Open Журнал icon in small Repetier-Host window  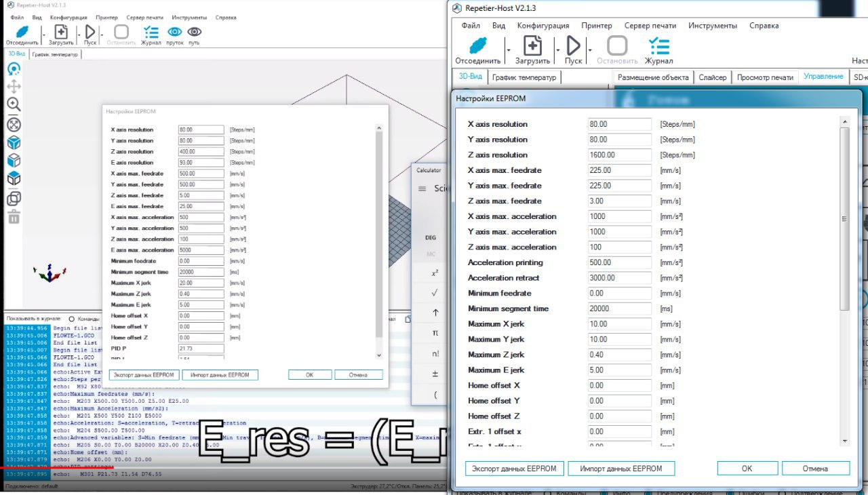pos(151,32)
